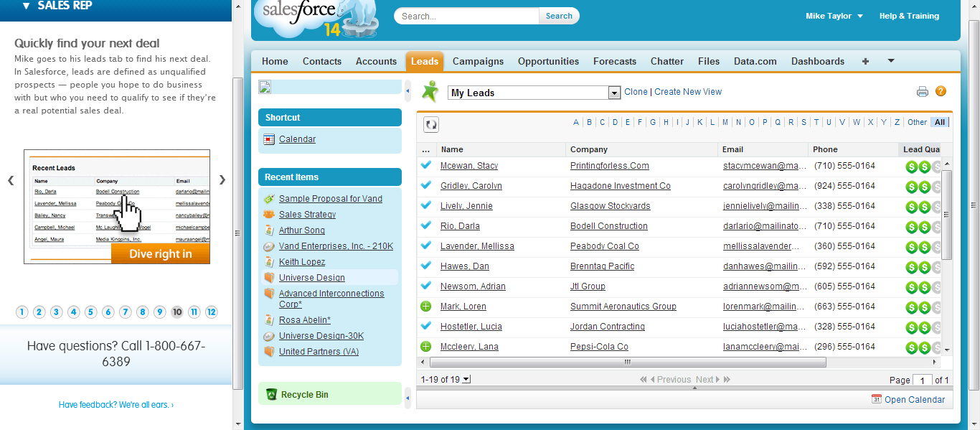This screenshot has height=430, width=980.
Task: Open the orange help question mark icon
Action: click(x=941, y=91)
